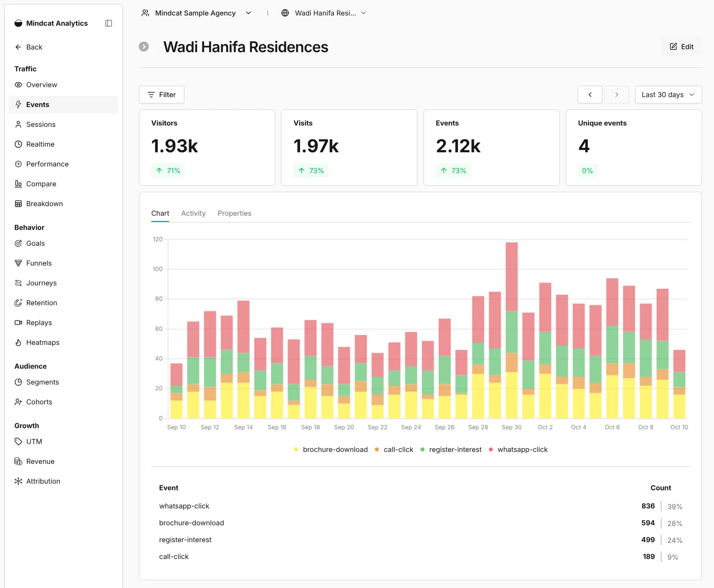The width and height of the screenshot is (714, 588).
Task: Open Realtime clock icon
Action: tap(18, 144)
